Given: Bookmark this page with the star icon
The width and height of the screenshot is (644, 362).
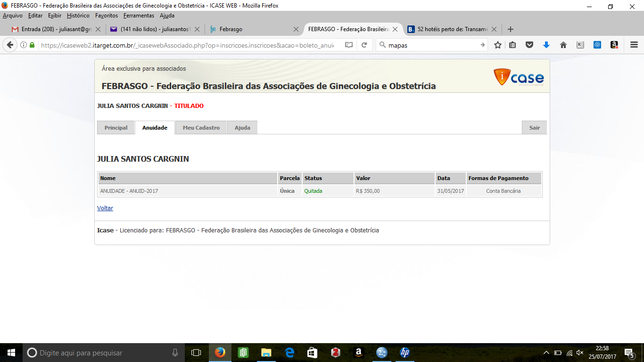Looking at the screenshot, I should tap(498, 45).
